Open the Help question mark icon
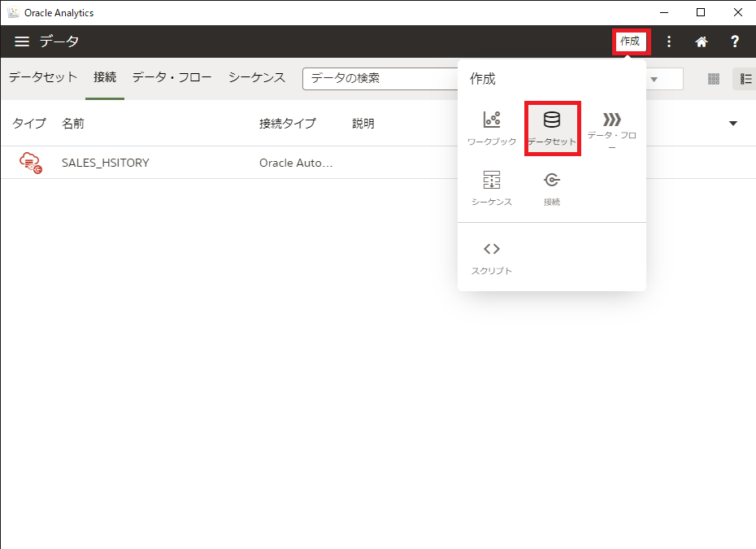Screen dimensions: 756x549 [734, 41]
